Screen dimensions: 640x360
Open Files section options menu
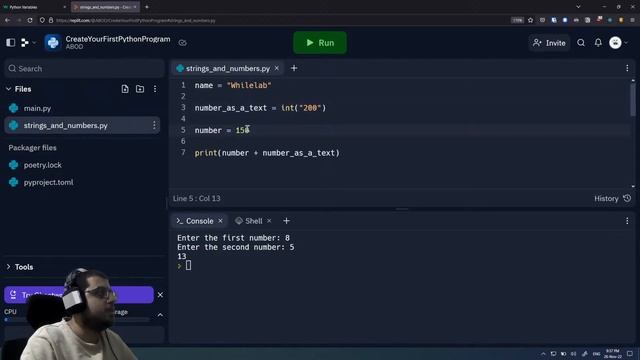(x=155, y=89)
